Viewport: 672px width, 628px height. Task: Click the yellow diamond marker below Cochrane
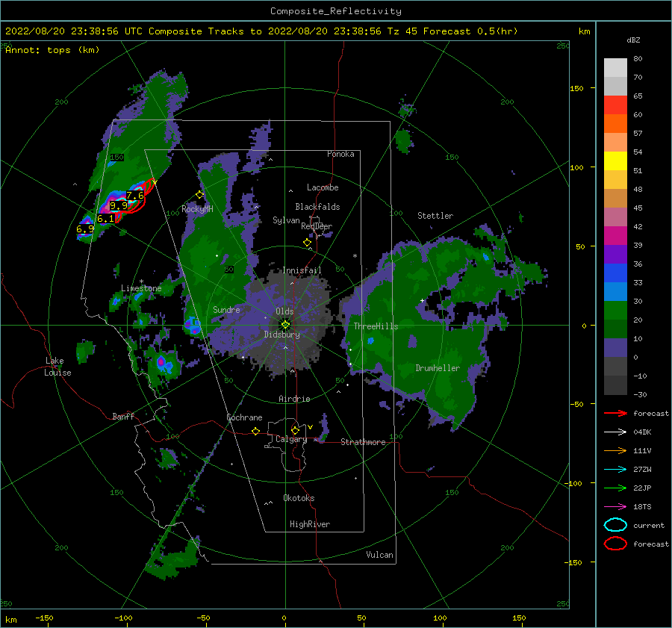click(255, 431)
